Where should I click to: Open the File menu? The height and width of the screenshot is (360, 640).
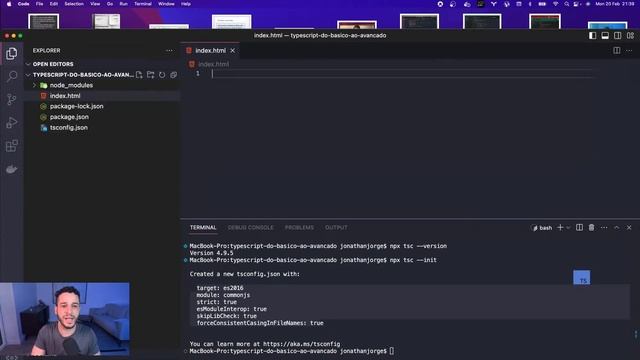39,4
